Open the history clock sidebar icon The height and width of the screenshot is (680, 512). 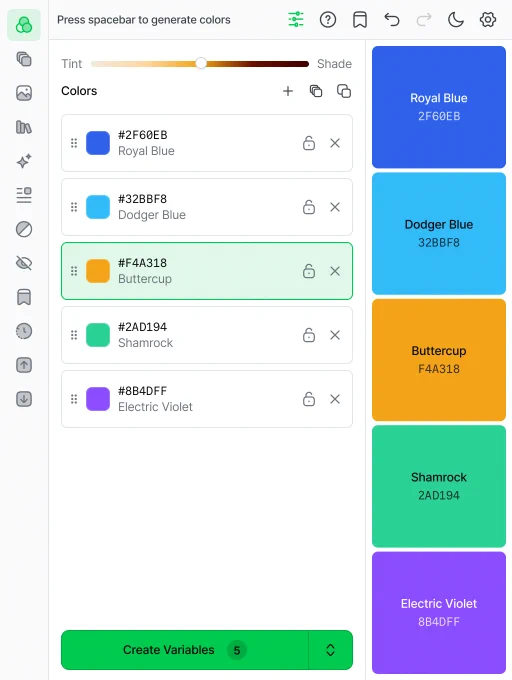24,331
